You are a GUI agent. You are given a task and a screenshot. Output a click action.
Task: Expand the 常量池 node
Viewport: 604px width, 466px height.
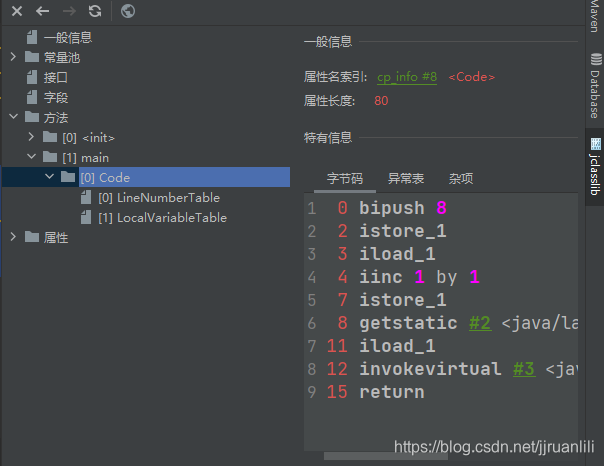pyautogui.click(x=13, y=57)
